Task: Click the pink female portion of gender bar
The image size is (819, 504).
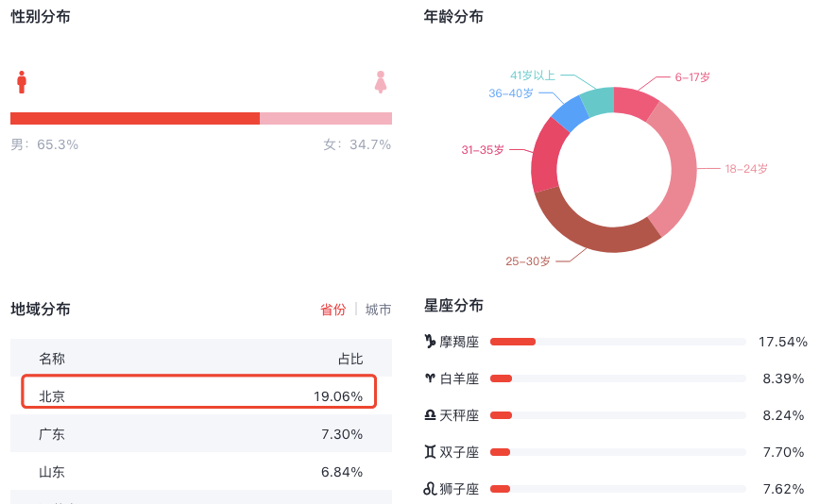Action: 326,118
